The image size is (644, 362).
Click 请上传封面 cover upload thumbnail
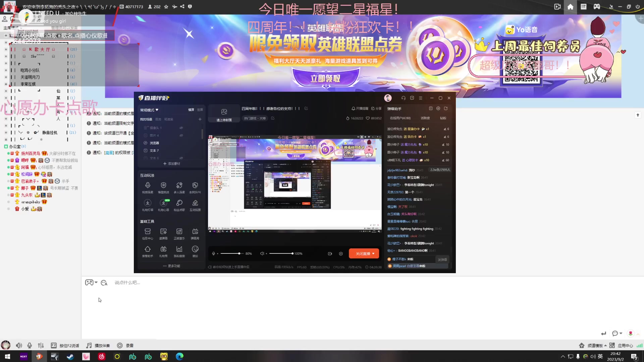coord(224,114)
